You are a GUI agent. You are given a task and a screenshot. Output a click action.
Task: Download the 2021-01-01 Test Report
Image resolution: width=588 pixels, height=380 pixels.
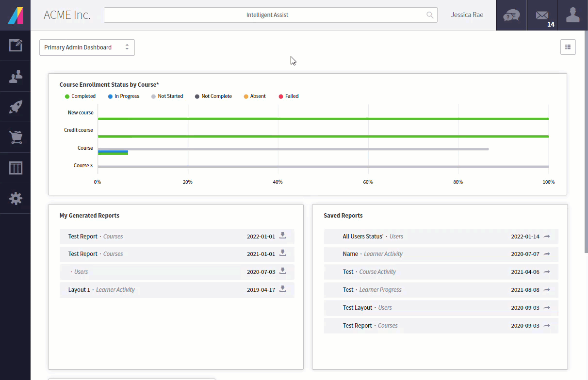pos(282,253)
